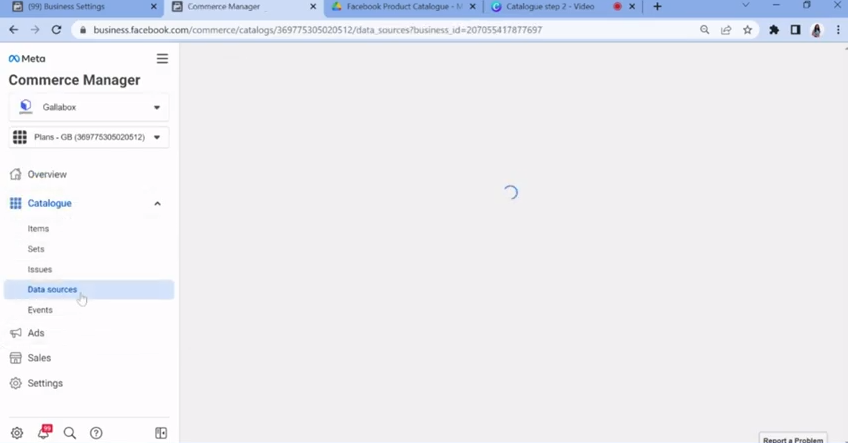Click the Report a Problem button
This screenshot has height=443, width=848.
click(793, 439)
